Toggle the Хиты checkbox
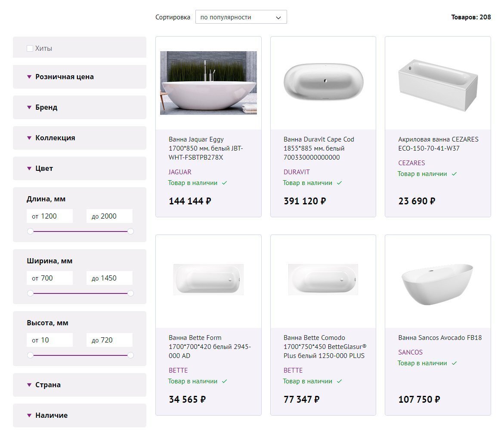The image size is (504, 435). [30, 49]
